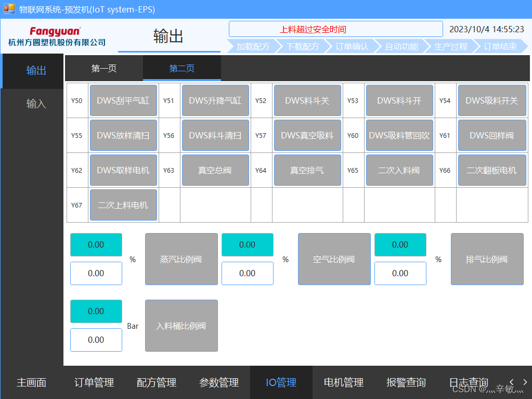
Task: Toggle the DWS放样清扫 output Y55
Action: pos(123,135)
